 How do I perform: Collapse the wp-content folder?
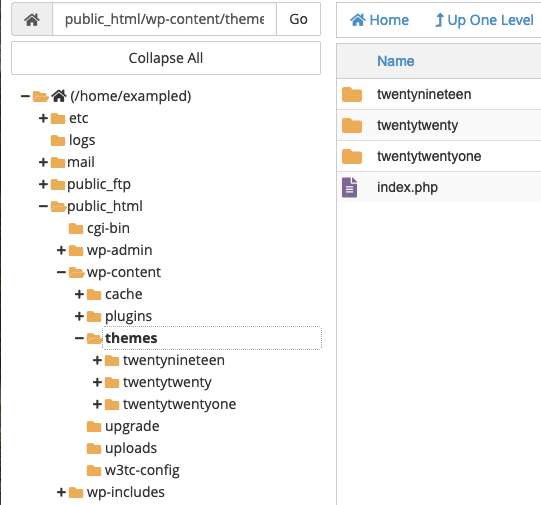(61, 272)
